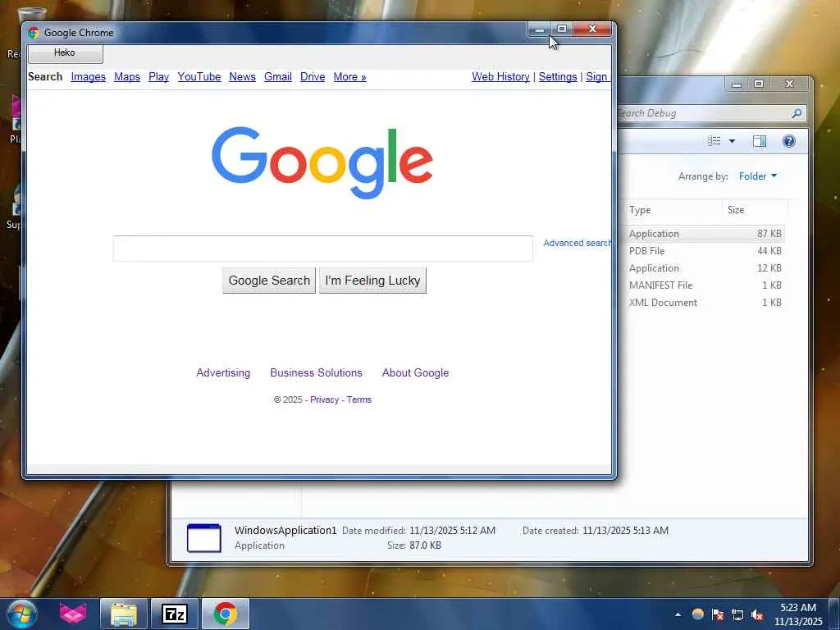Select the PDB File row

704,251
